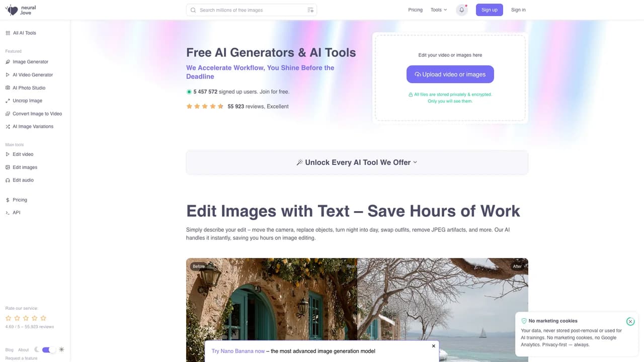Click the magnifier search icon
Screen dimensions: 644x362
coord(193,10)
